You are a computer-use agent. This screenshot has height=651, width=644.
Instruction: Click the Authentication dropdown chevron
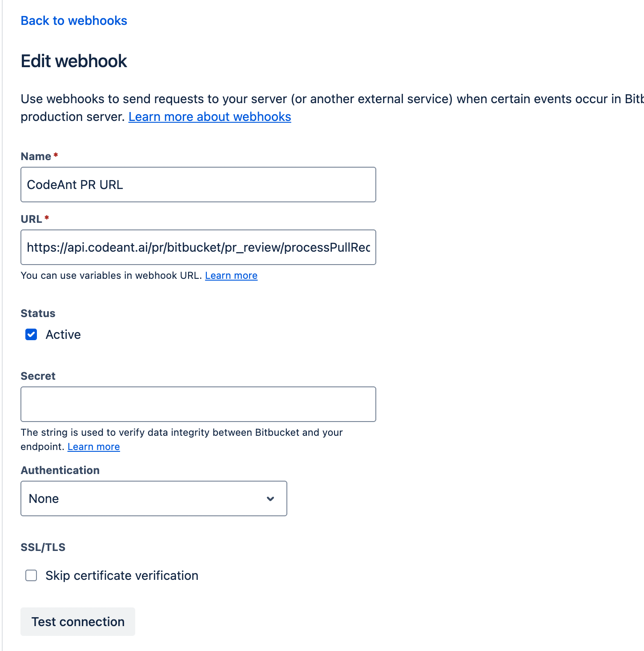(x=270, y=498)
